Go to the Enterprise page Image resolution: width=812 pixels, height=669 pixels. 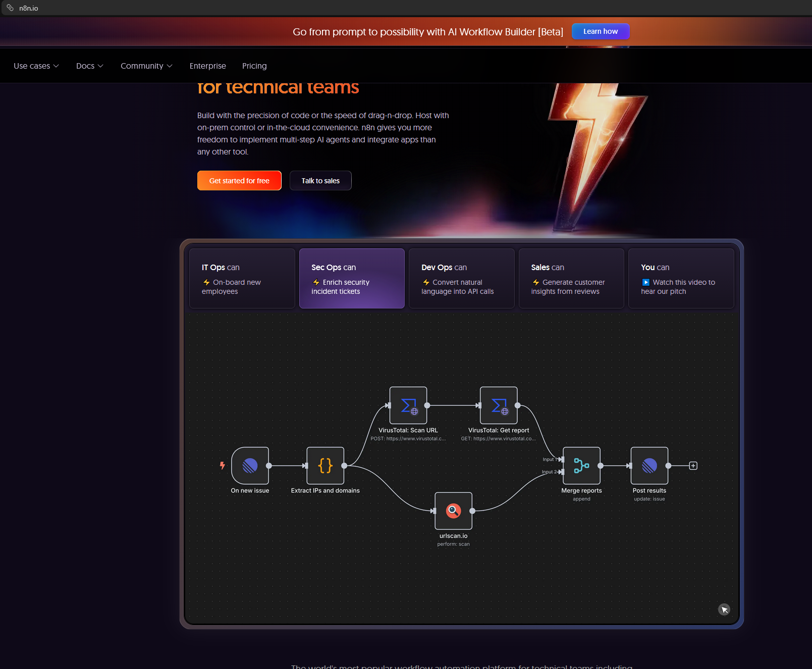[208, 66]
